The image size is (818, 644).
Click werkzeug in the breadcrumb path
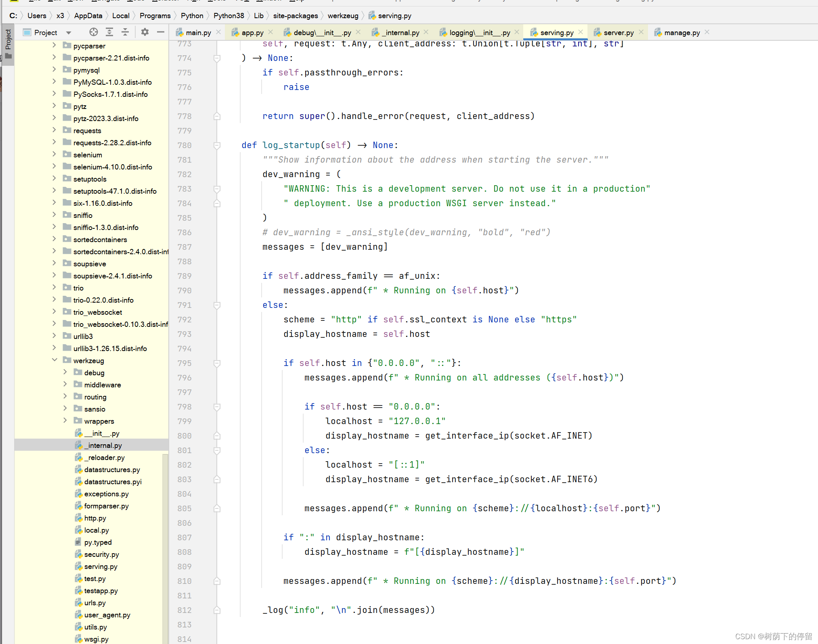(343, 15)
